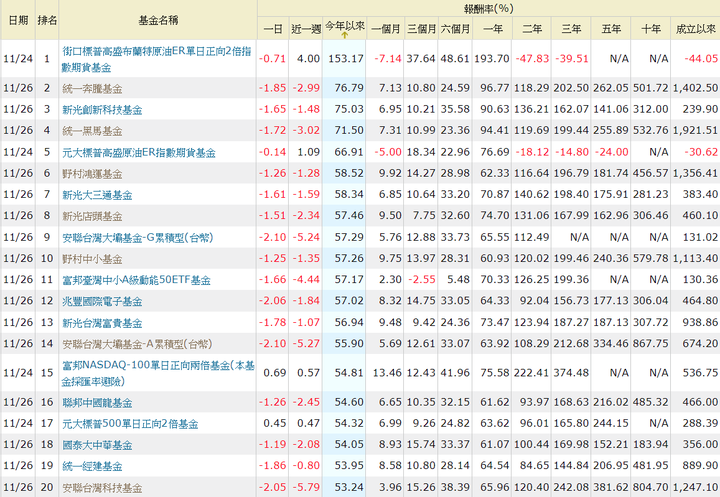Open the 統一經建基金 link
Screen dimensions: 720x497
pos(92,466)
